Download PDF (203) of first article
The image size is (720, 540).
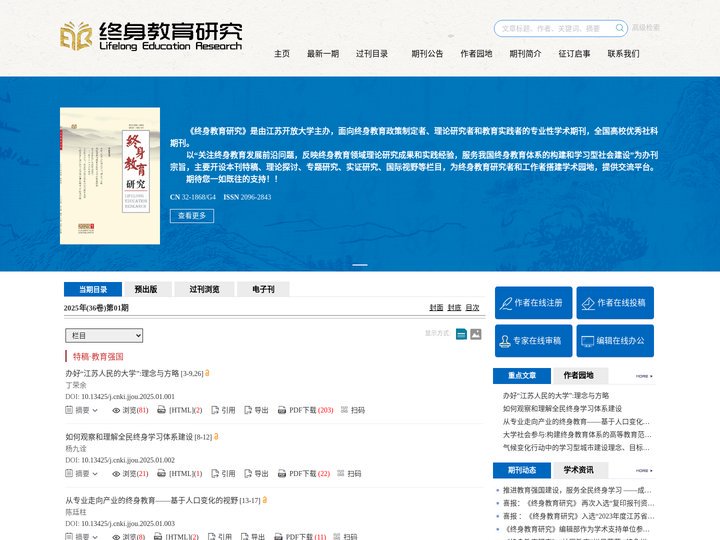point(305,410)
